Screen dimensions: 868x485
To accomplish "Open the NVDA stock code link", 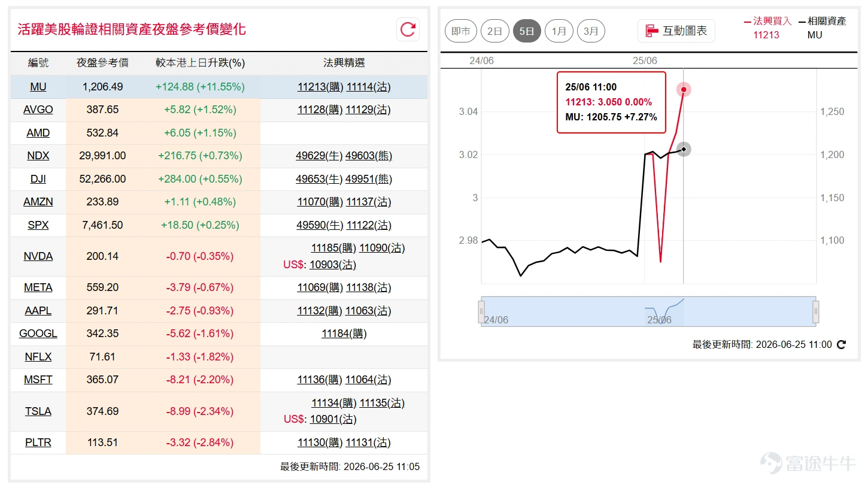I will 38,256.
